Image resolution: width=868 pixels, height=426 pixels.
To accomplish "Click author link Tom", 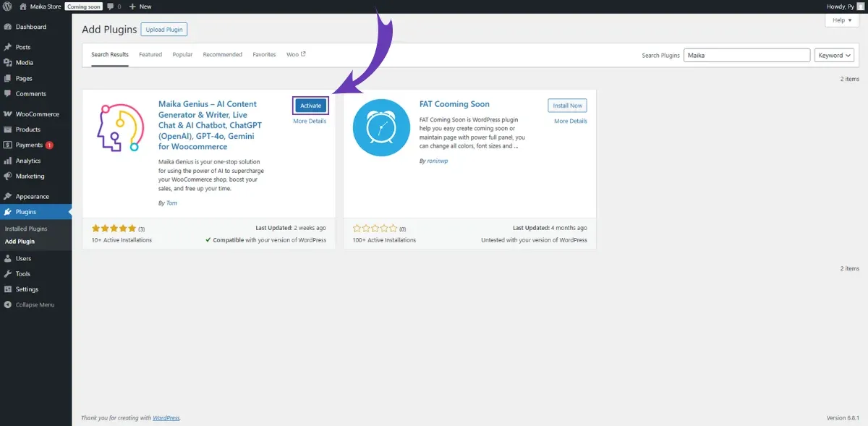I will [x=171, y=203].
